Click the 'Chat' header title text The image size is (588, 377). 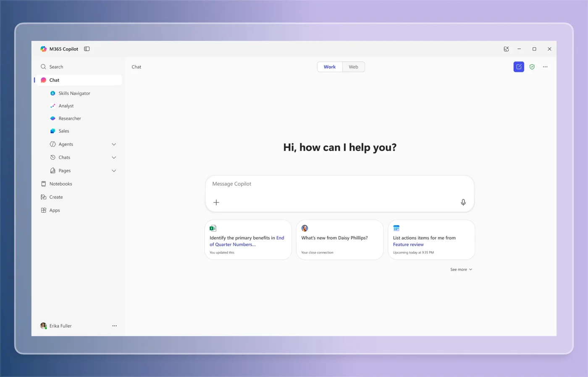click(136, 67)
